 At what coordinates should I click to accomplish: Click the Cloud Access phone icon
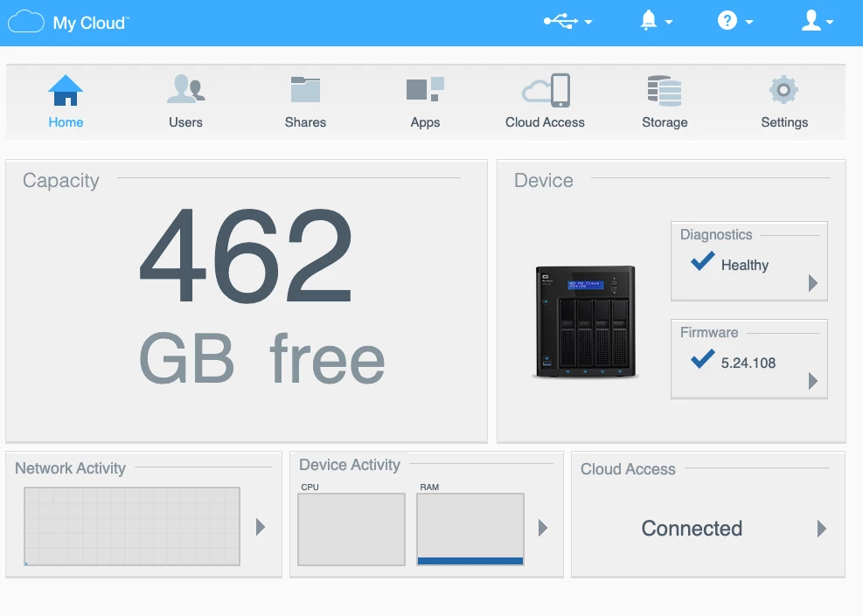(x=544, y=88)
